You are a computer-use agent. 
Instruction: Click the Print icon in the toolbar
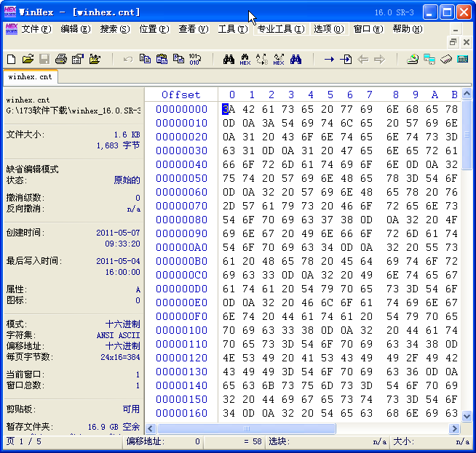coord(61,60)
